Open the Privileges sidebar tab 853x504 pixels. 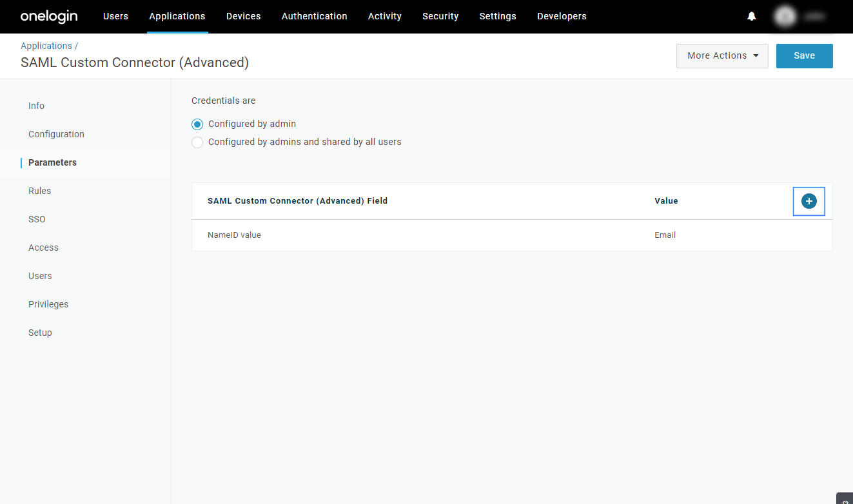tap(48, 304)
